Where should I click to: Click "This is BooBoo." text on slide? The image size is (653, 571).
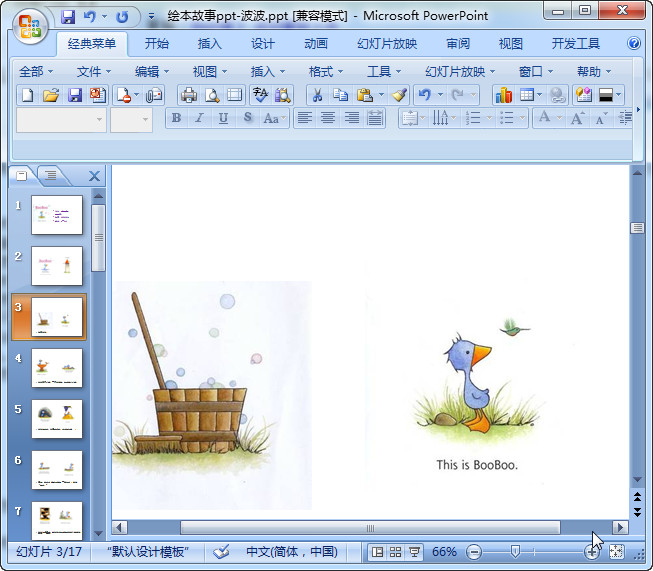(x=477, y=465)
